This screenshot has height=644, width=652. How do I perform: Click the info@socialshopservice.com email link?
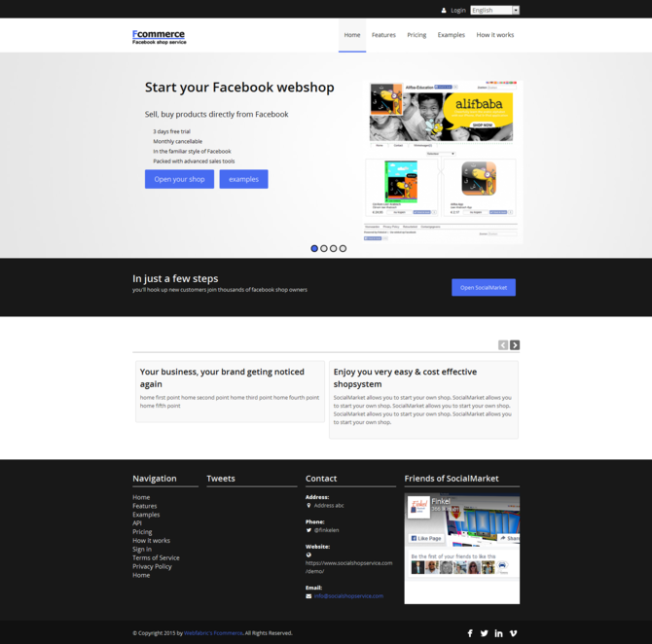[x=348, y=596]
